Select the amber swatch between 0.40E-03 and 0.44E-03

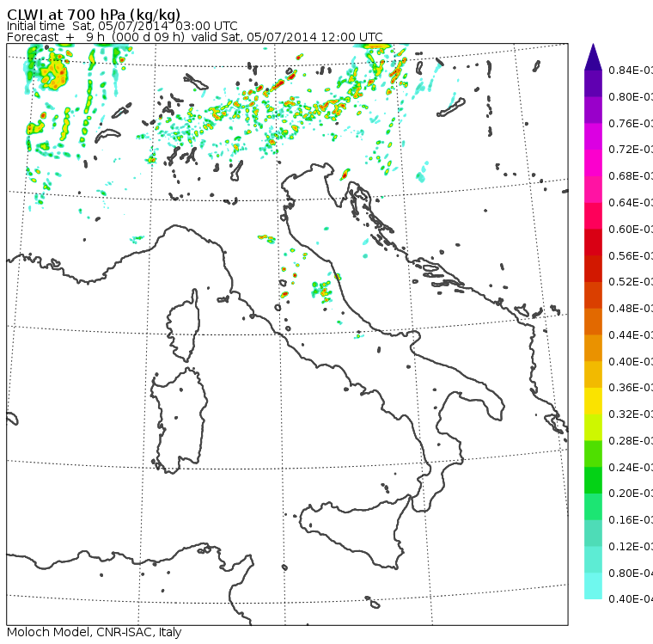tap(593, 348)
